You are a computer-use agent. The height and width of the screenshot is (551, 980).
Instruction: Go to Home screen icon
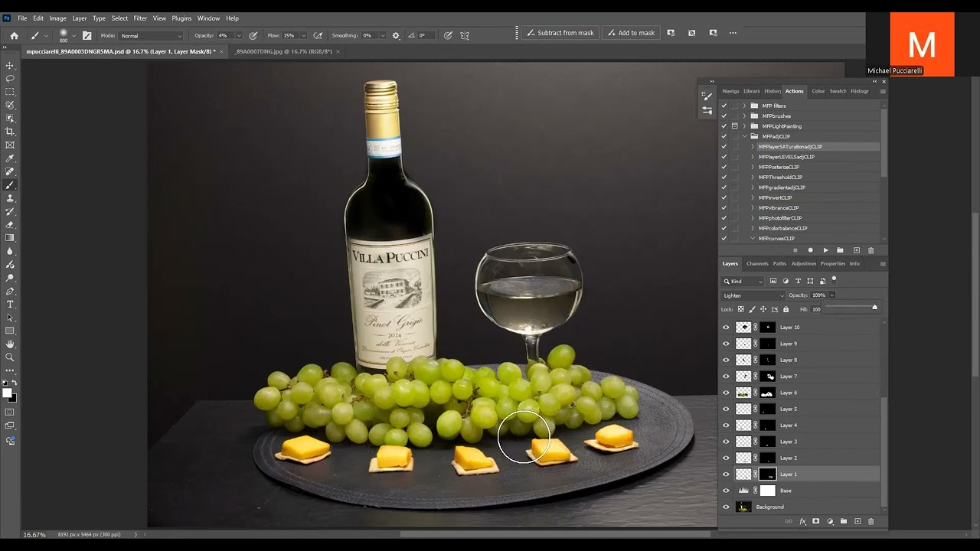[x=14, y=35]
